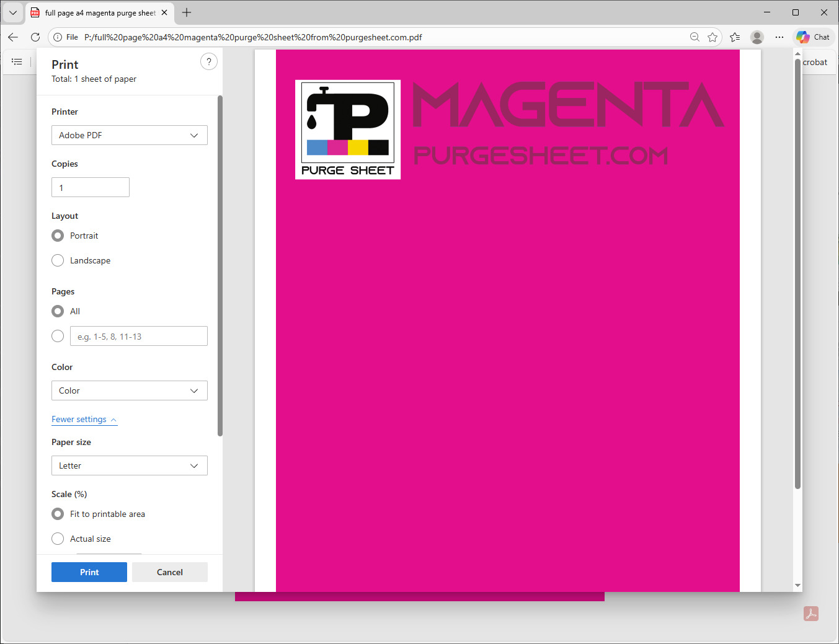Close the magenta purge sheet tab
The width and height of the screenshot is (839, 644).
click(164, 12)
